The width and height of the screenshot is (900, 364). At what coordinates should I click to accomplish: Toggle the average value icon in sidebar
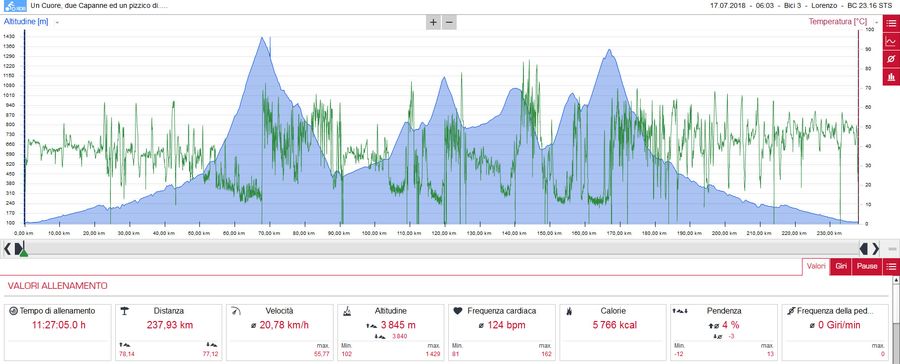[x=891, y=59]
